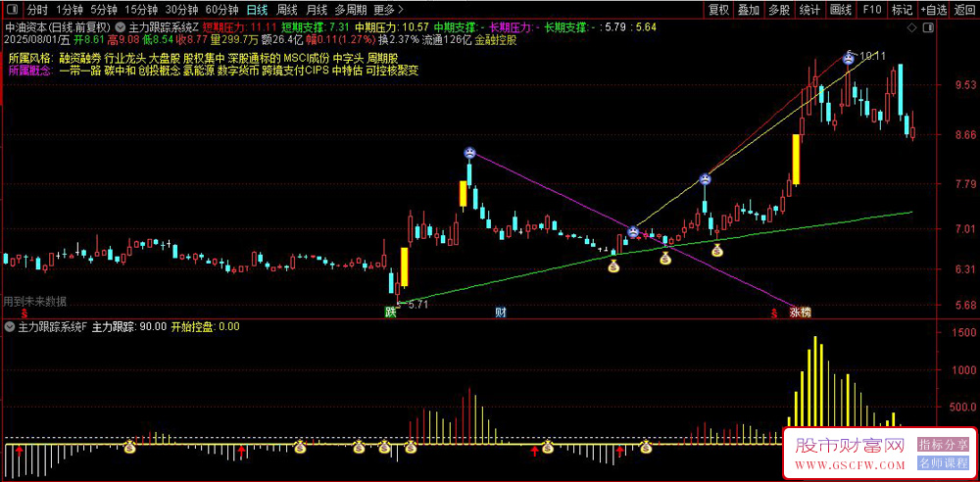Viewport: 980px width, 482px height.
Task: Click the 短期压力: 11.11 value
Action: (239, 27)
